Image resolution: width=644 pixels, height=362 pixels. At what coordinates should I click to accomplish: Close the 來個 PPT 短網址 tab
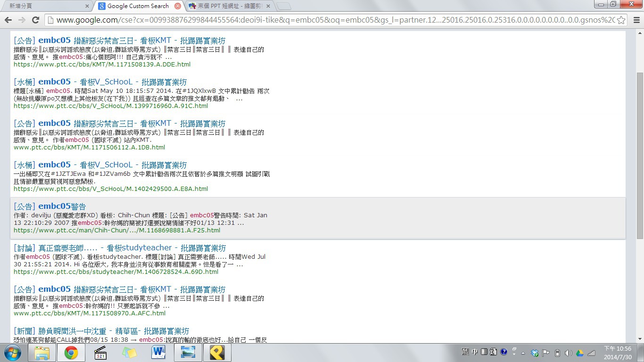[x=269, y=6]
